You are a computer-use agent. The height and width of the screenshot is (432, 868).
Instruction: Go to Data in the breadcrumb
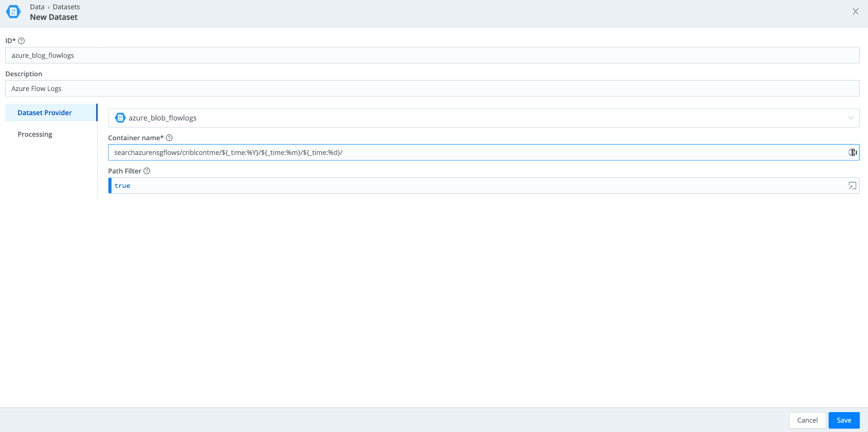point(37,7)
